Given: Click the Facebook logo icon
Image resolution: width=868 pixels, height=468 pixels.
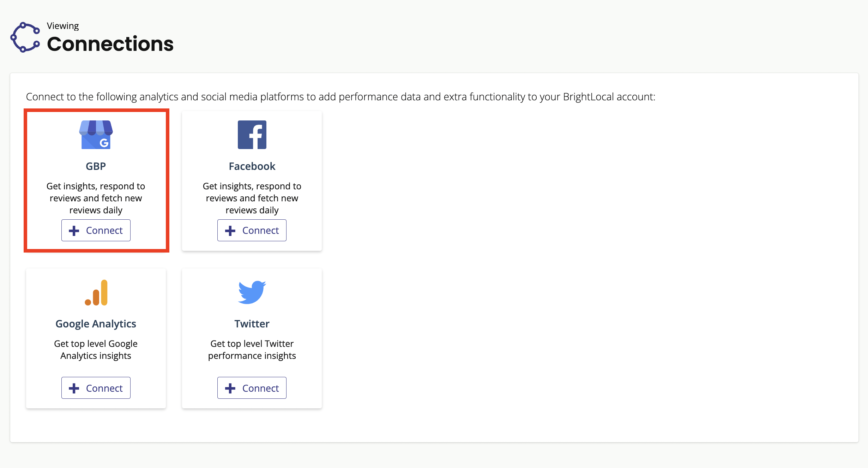Looking at the screenshot, I should tap(252, 135).
